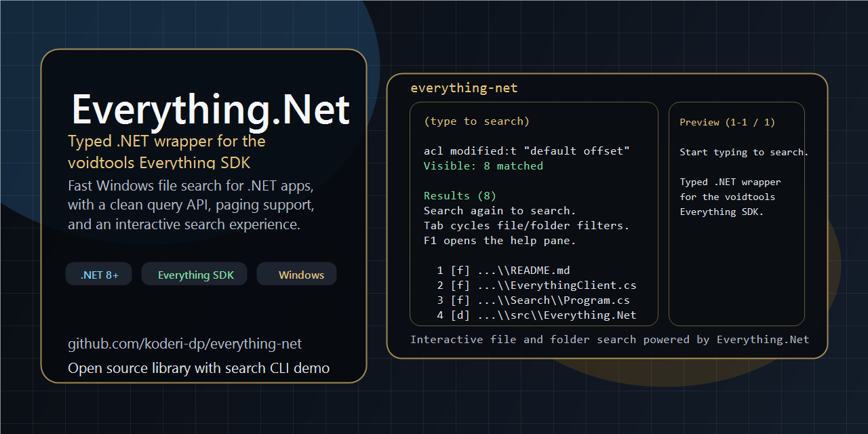Click "Open source library with search CLI demo"
868x434 pixels.
tap(199, 368)
